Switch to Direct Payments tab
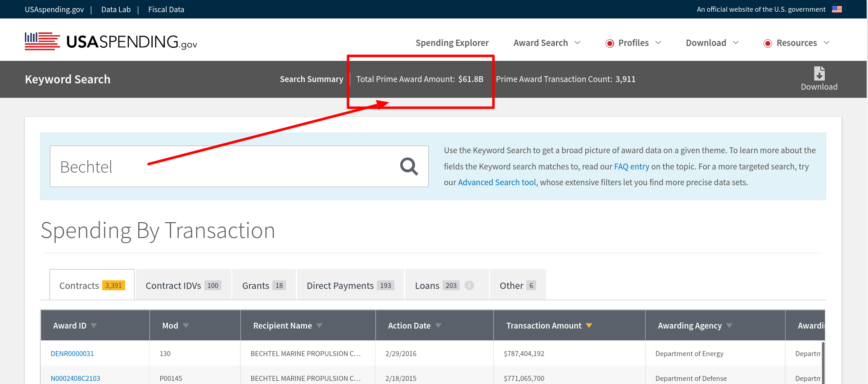Screen dimensions: 868x384 coord(351,285)
